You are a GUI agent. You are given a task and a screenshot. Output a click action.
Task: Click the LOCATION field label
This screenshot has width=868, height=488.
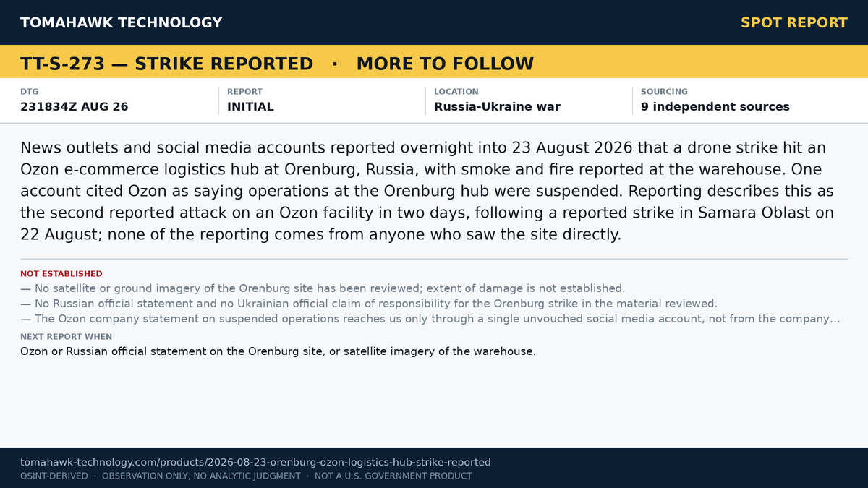coord(456,92)
